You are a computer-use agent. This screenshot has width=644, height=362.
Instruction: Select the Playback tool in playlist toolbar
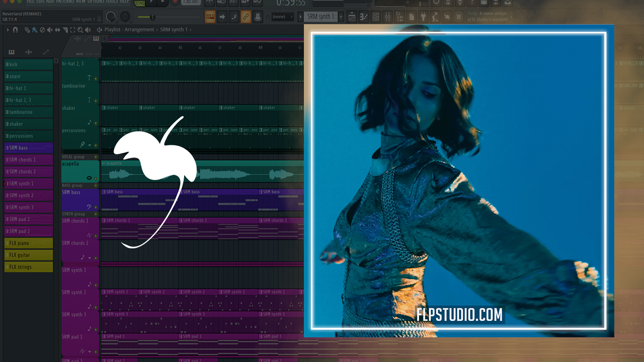(x=88, y=30)
